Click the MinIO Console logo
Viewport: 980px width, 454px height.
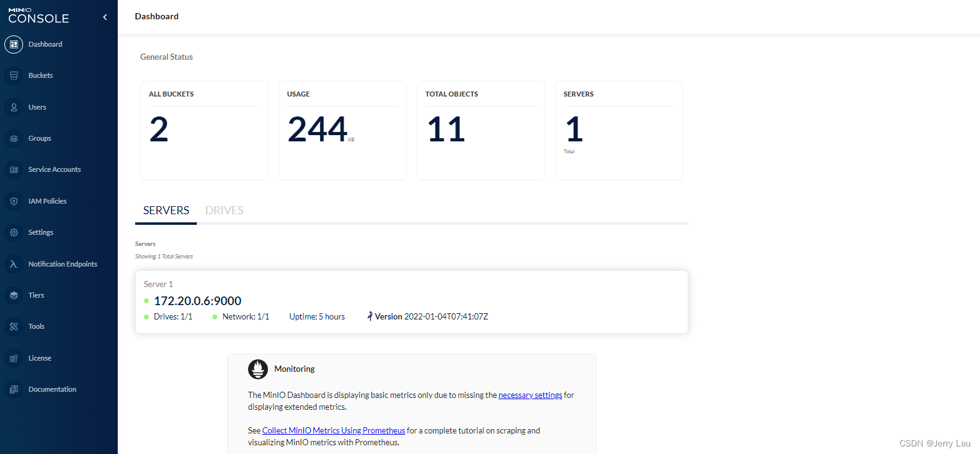point(39,16)
